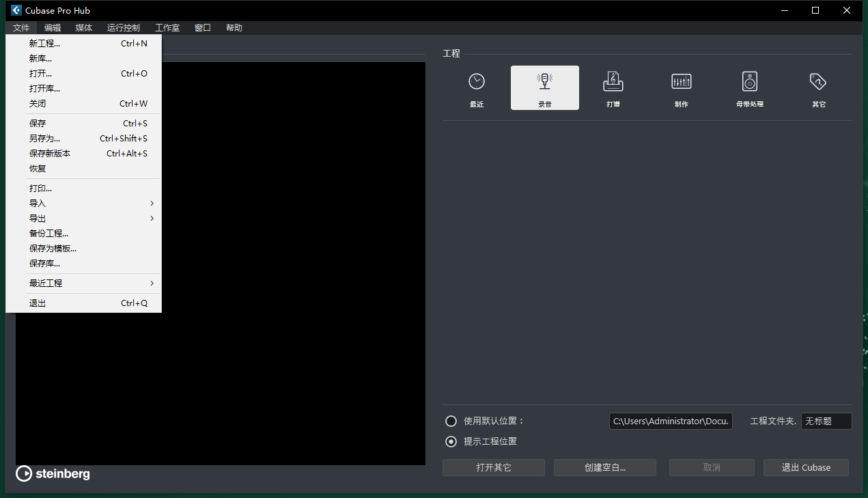Click the Cubase logo in title bar
This screenshot has height=498, width=868.
coord(16,10)
